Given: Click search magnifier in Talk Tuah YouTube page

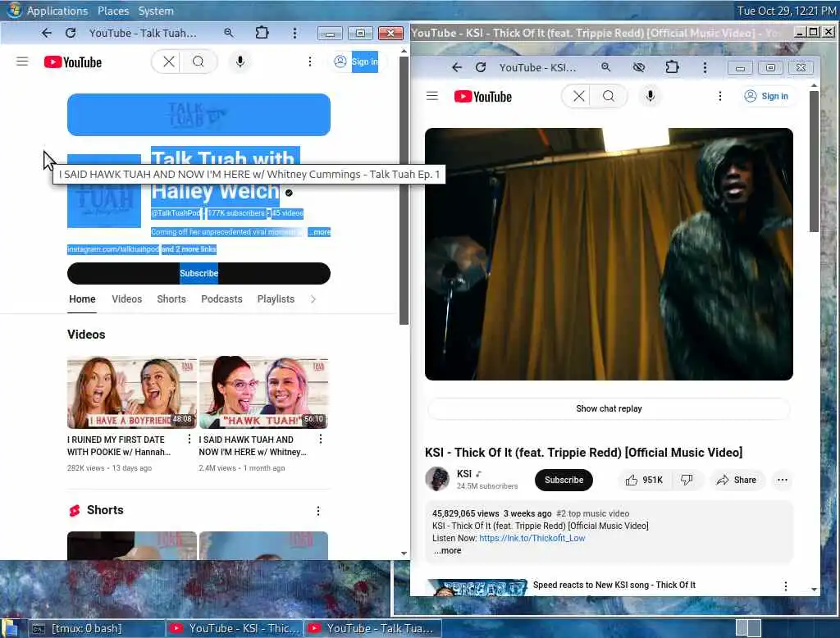Looking at the screenshot, I should pos(199,62).
